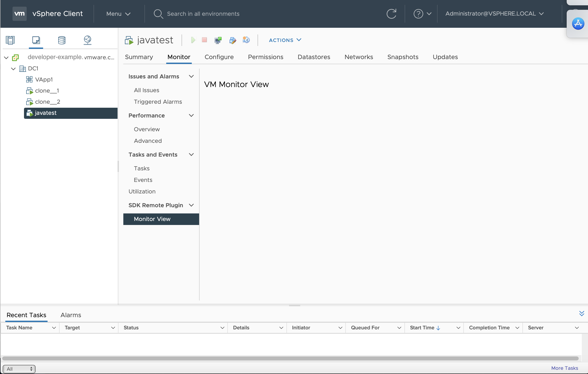The image size is (588, 374).
Task: Open the Administrator@VSPHERE.LOCAL user menu
Action: point(495,14)
